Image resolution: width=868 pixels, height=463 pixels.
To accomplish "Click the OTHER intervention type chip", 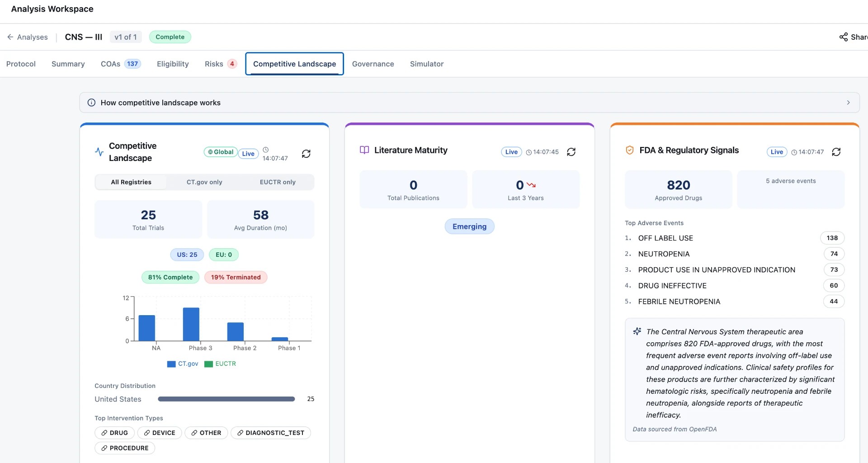I will [x=206, y=433].
